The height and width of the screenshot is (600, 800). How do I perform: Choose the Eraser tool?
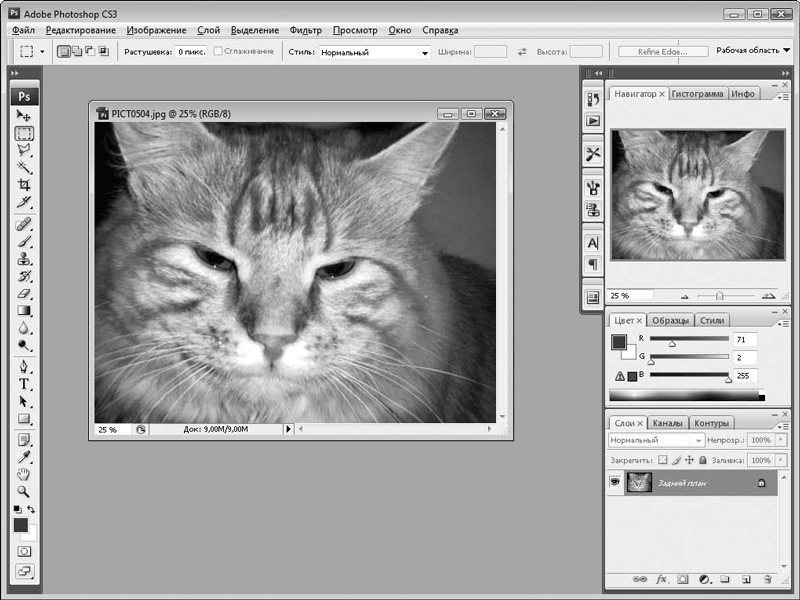click(x=24, y=293)
